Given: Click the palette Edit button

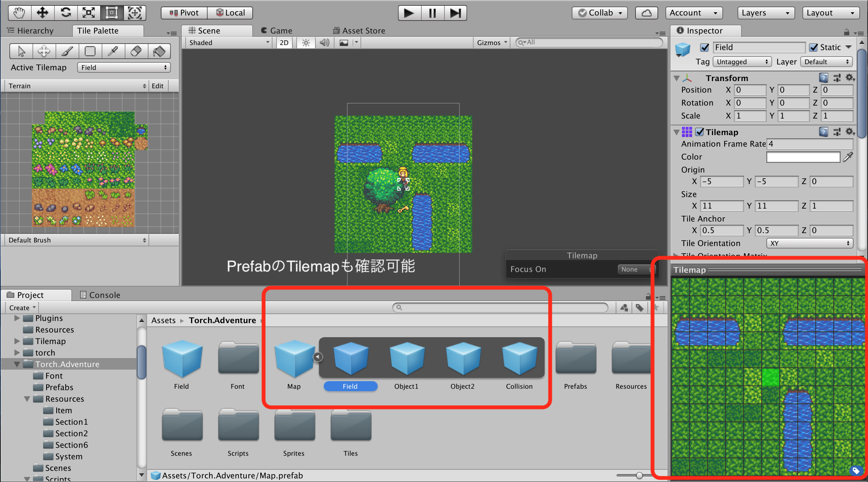Looking at the screenshot, I should (158, 86).
